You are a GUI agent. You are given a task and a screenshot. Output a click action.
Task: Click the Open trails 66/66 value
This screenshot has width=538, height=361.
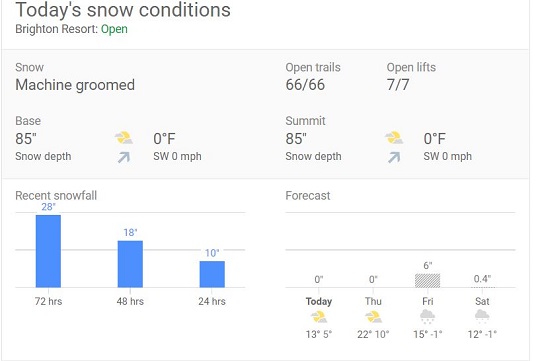pos(305,85)
